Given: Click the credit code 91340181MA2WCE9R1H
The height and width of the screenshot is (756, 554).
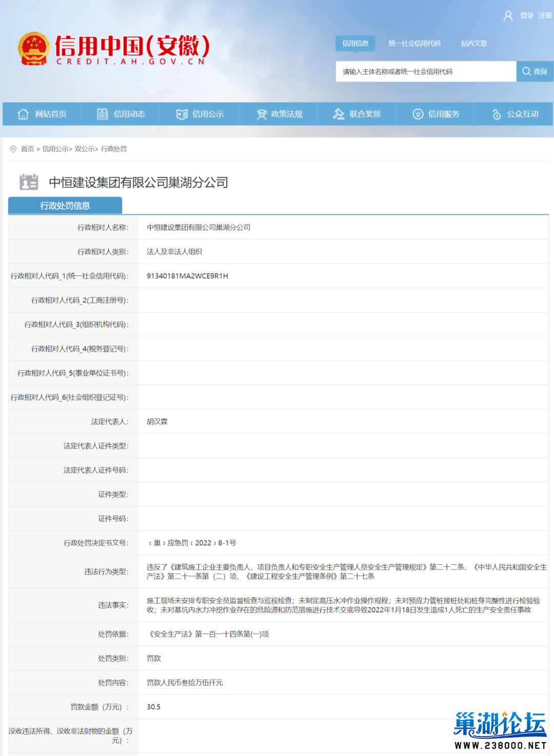Looking at the screenshot, I should [x=187, y=276].
